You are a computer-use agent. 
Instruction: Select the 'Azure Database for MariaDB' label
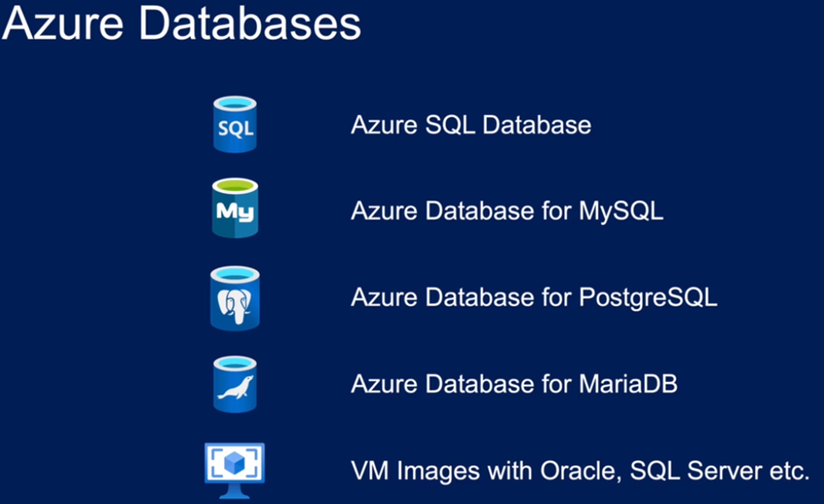coord(514,384)
